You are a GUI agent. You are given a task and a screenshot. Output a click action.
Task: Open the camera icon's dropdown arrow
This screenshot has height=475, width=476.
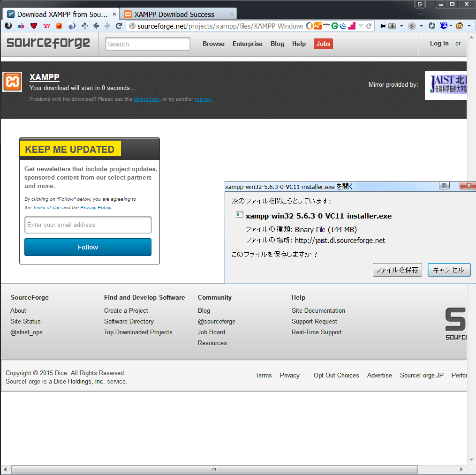click(401, 26)
